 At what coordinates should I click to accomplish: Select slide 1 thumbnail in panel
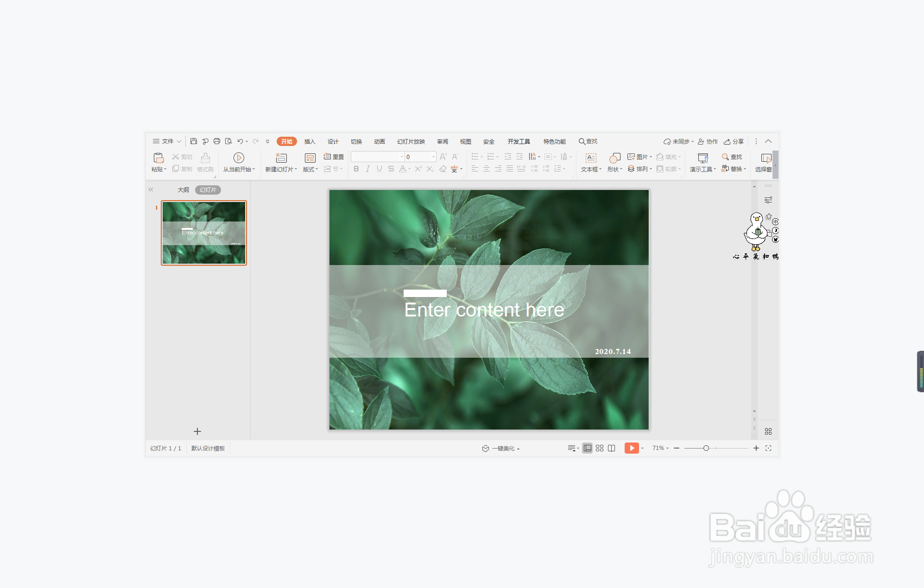[x=204, y=233]
